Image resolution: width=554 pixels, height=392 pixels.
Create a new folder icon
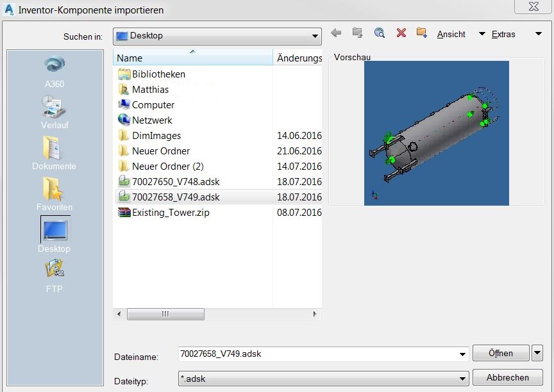tap(422, 33)
